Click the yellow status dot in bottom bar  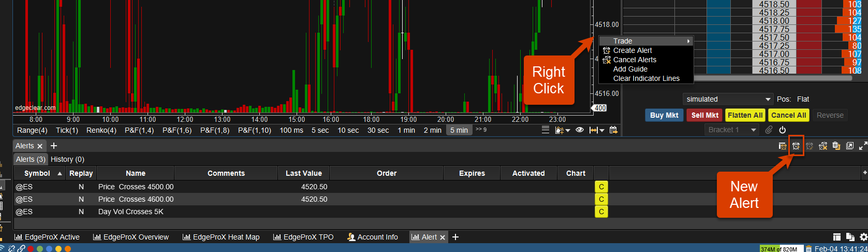tap(58, 249)
